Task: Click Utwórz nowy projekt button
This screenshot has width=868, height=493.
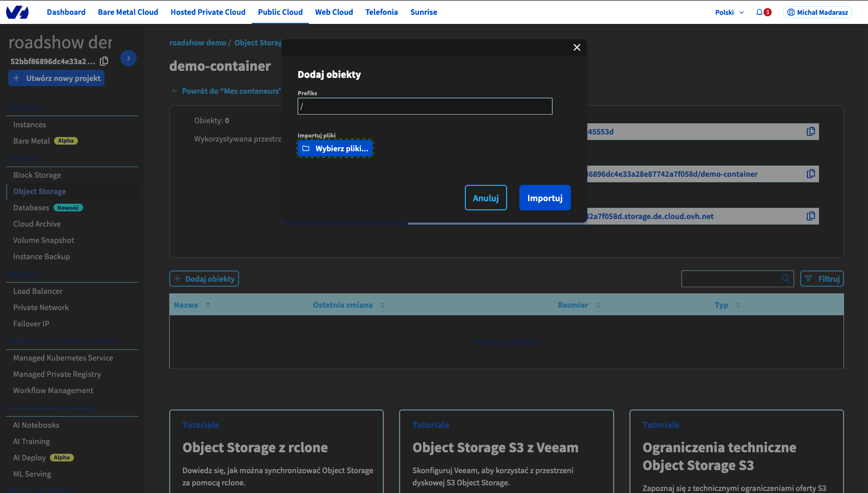Action: 57,78
